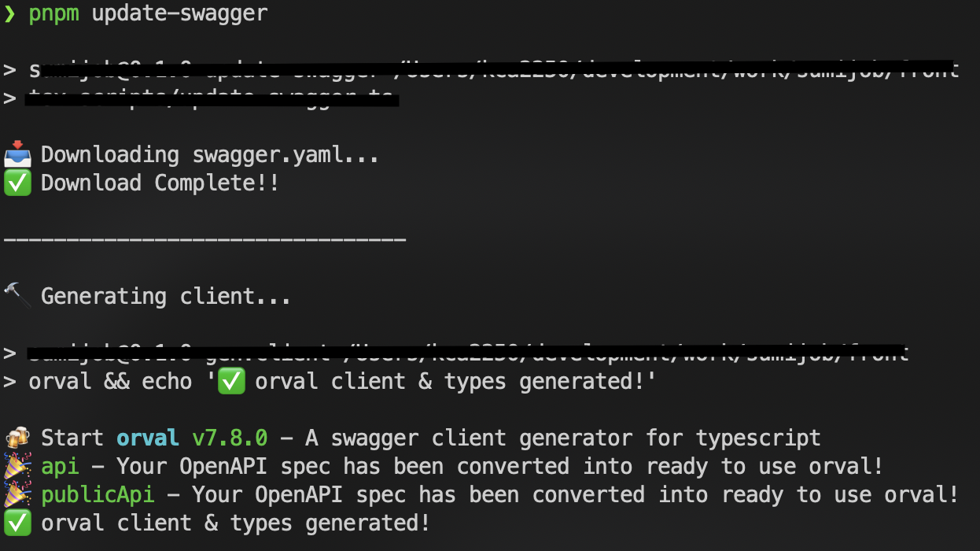Click the green prompt arrow at top
The width and height of the screenshot is (980, 551).
pyautogui.click(x=9, y=13)
